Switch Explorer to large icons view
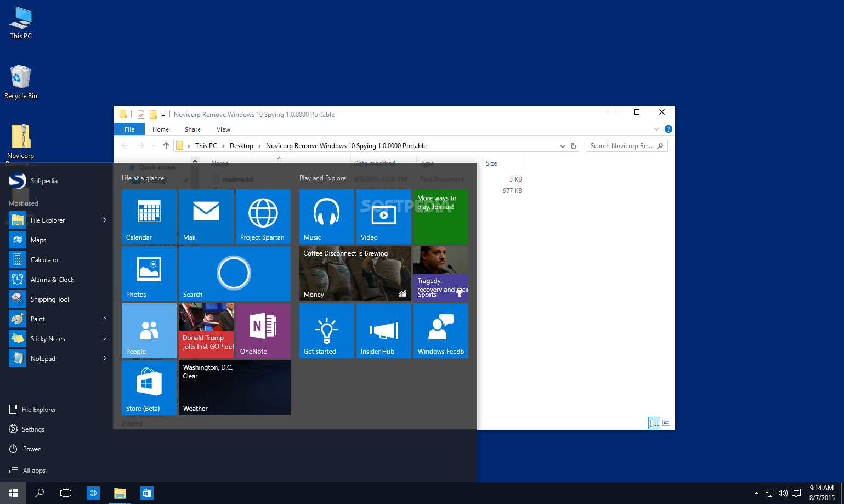The height and width of the screenshot is (504, 844). pyautogui.click(x=666, y=423)
